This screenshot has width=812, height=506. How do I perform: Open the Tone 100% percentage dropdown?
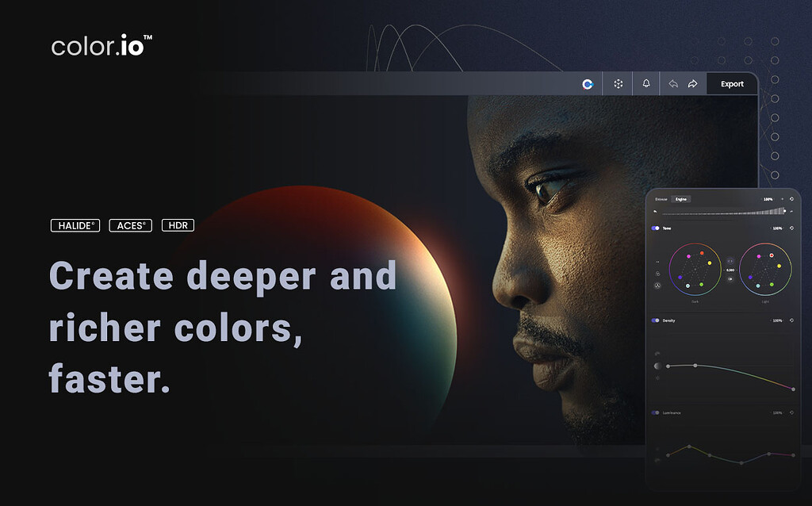777,228
